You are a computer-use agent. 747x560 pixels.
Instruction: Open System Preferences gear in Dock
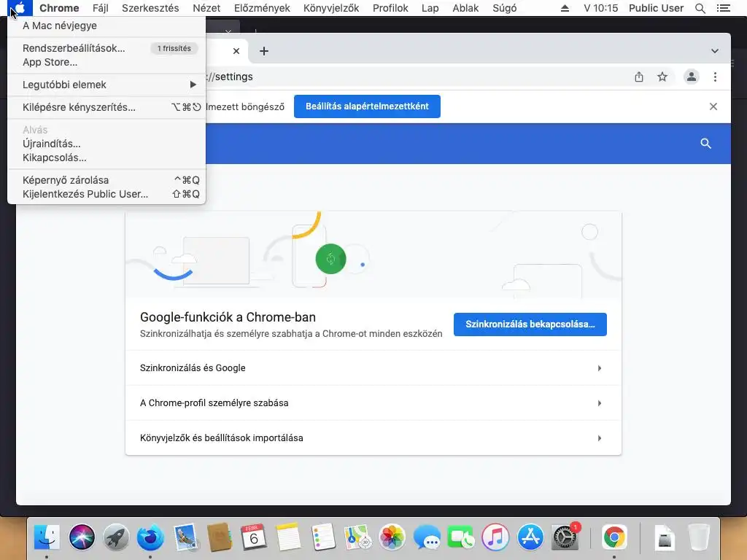tap(565, 537)
